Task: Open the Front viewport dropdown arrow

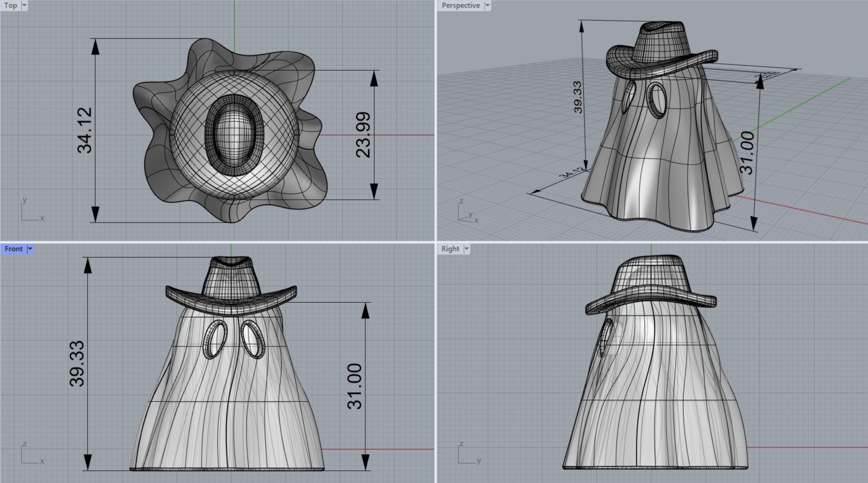Action: click(30, 249)
